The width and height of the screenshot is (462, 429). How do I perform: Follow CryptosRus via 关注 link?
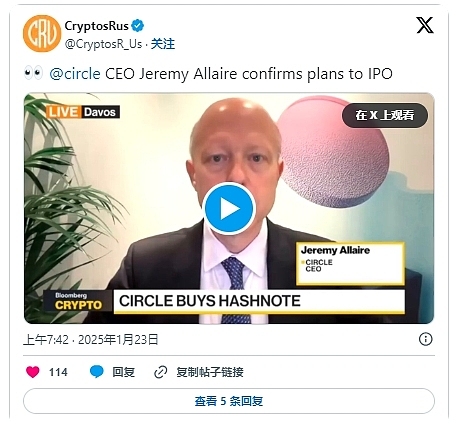pyautogui.click(x=163, y=44)
